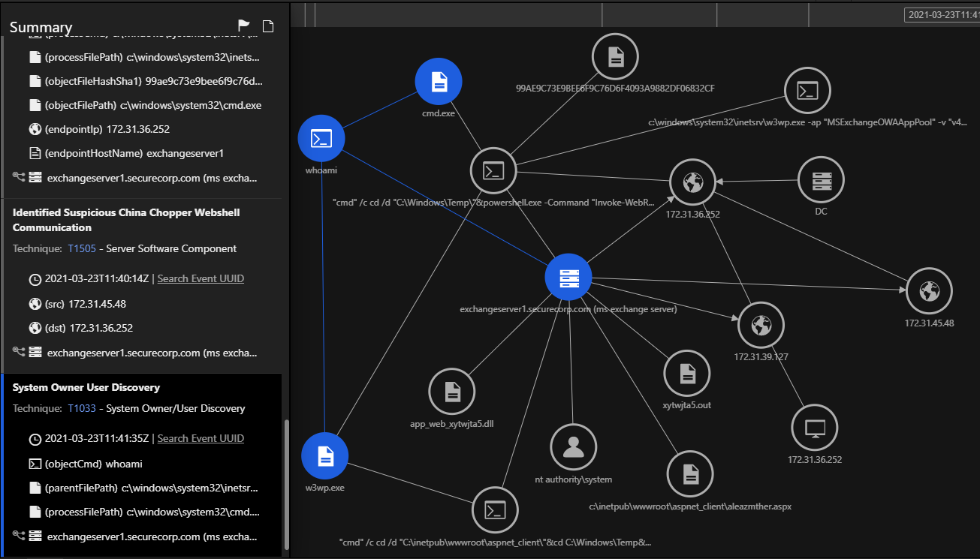
Task: Open T1033 technique link
Action: click(x=82, y=408)
